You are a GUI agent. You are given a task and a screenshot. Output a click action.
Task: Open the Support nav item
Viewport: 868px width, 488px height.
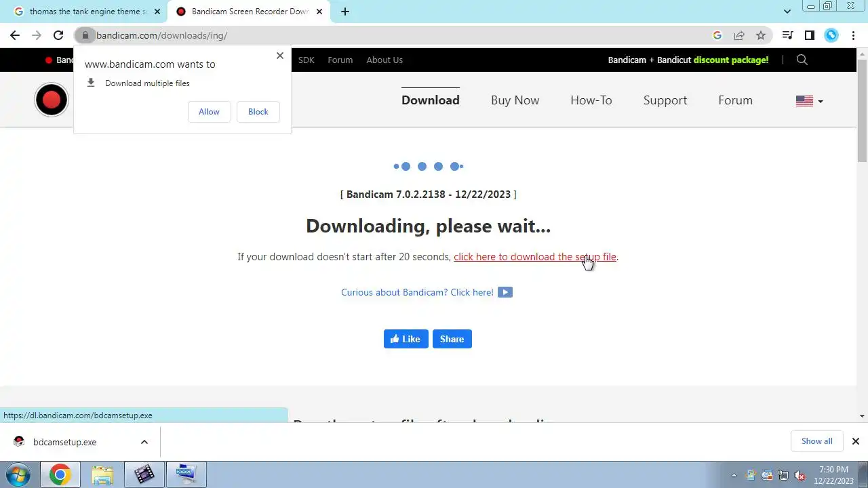[x=665, y=100]
